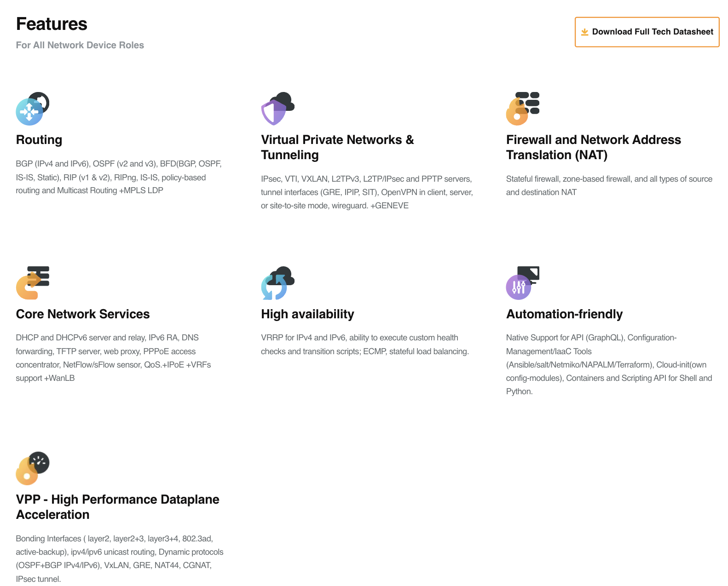Click the High availability sync icon
Viewport: 728px width, 586px height.
click(277, 283)
